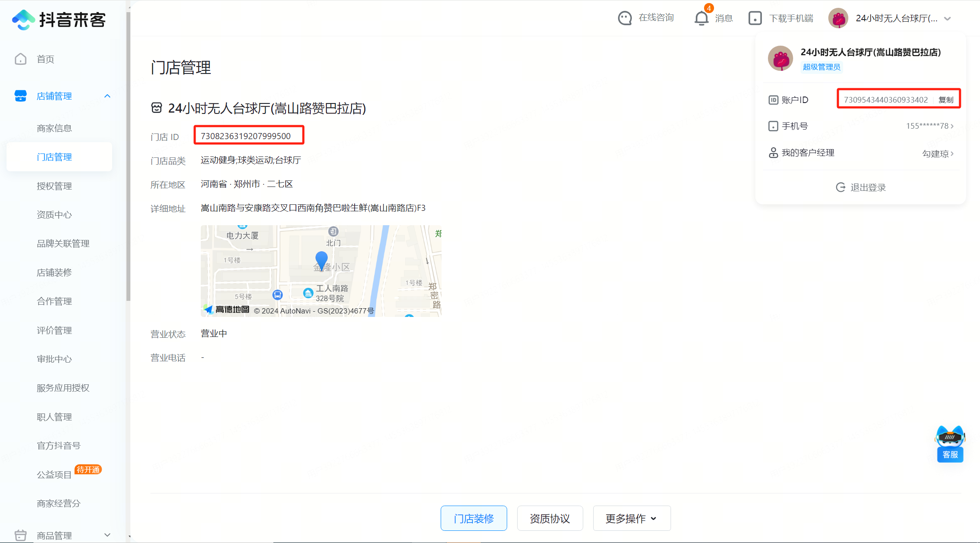
Task: Open the 更多操作 dropdown
Action: pyautogui.click(x=631, y=518)
